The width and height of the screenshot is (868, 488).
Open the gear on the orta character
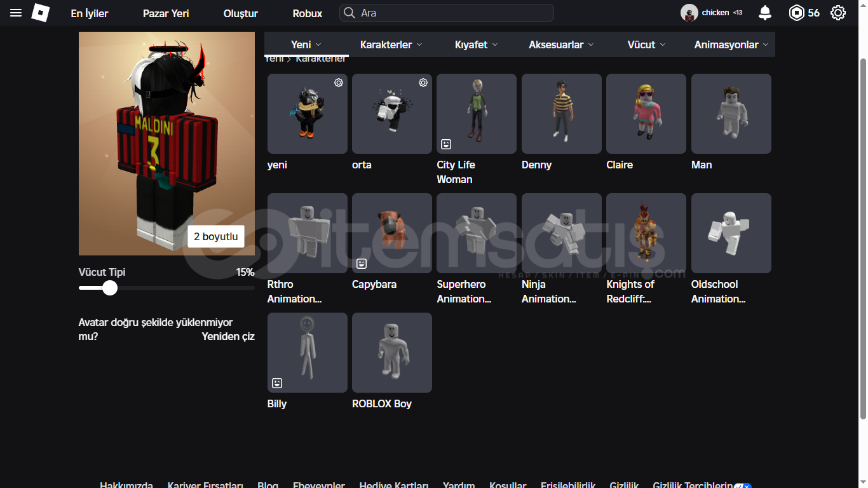point(423,83)
